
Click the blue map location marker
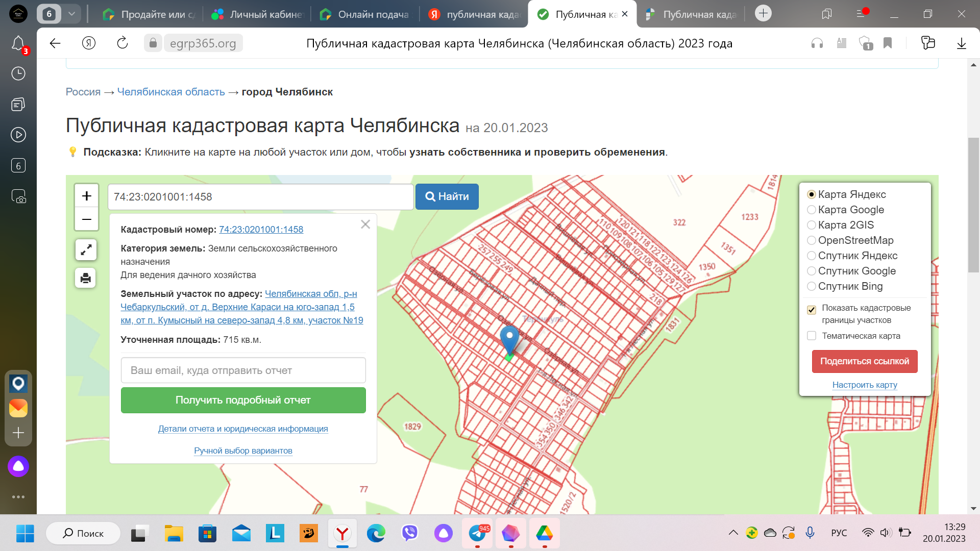pos(509,338)
